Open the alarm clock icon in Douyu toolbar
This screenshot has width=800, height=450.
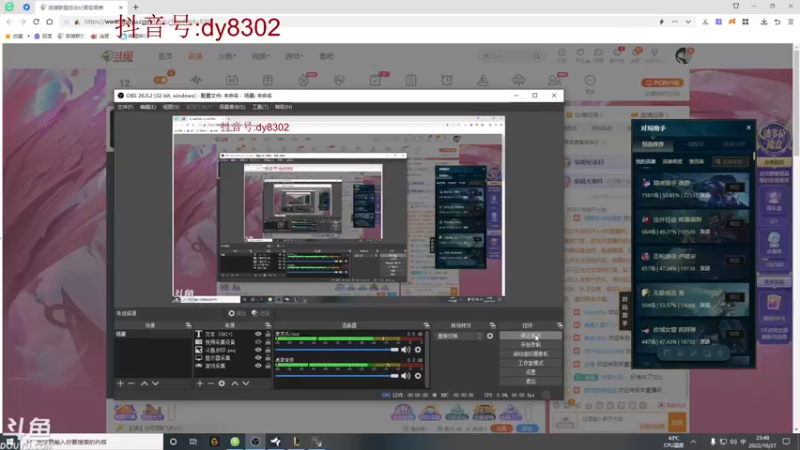[447, 80]
